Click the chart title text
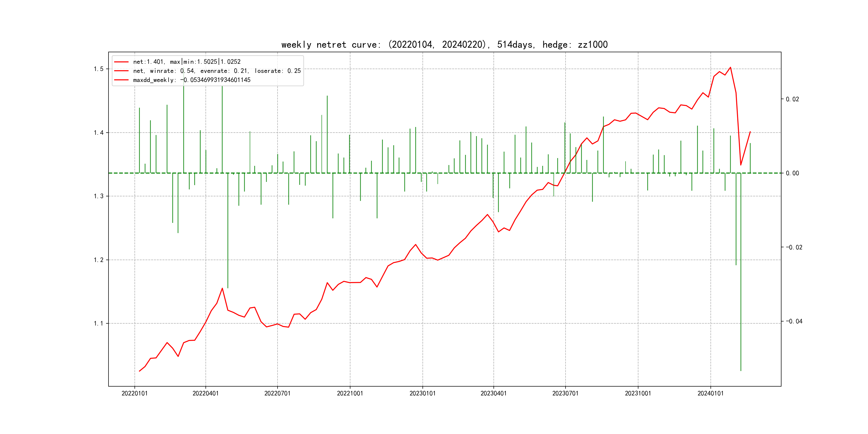The width and height of the screenshot is (868, 434). (444, 45)
